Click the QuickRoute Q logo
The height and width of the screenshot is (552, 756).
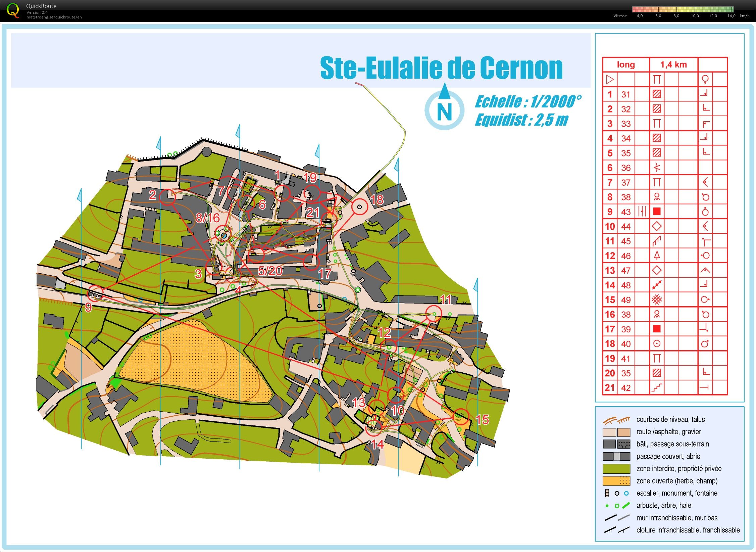pyautogui.click(x=13, y=11)
